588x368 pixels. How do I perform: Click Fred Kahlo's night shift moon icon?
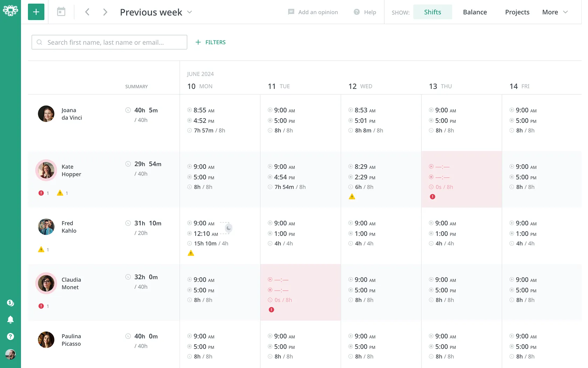(x=229, y=228)
